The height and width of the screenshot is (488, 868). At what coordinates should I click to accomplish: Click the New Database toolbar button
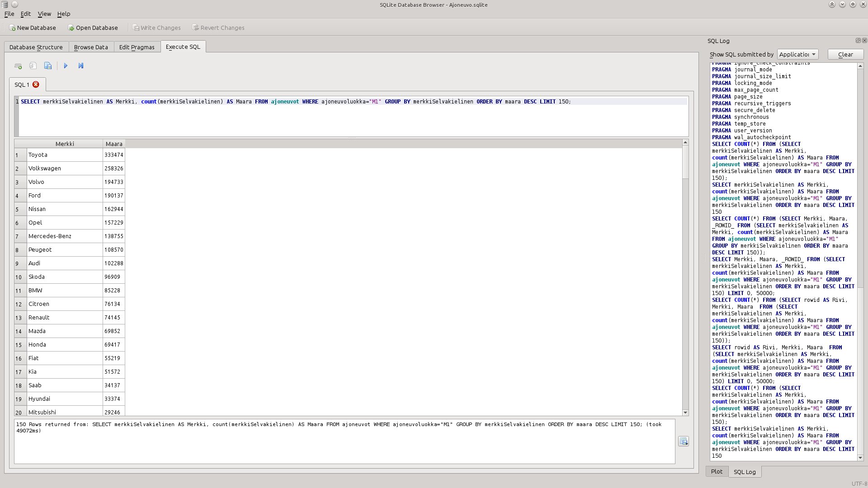tap(33, 28)
